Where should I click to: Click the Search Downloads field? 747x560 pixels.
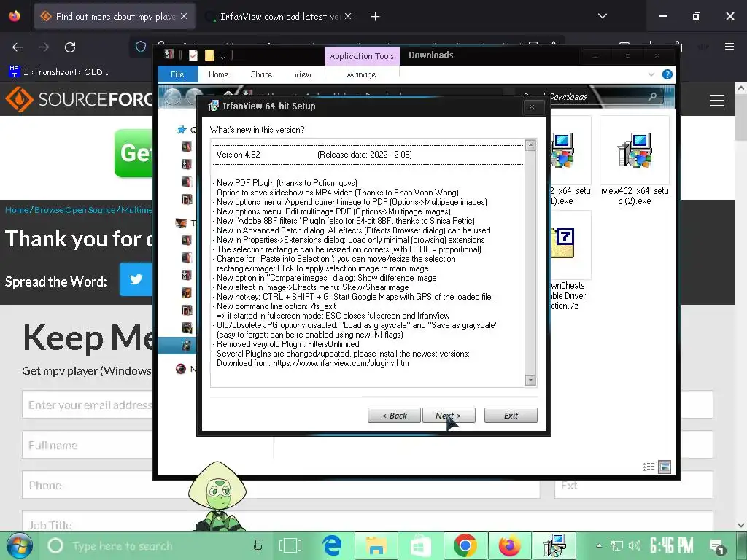pyautogui.click(x=589, y=97)
